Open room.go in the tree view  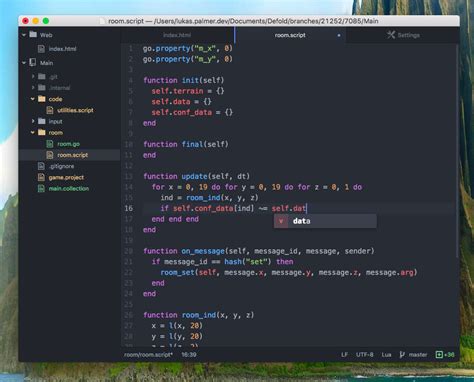tap(68, 144)
